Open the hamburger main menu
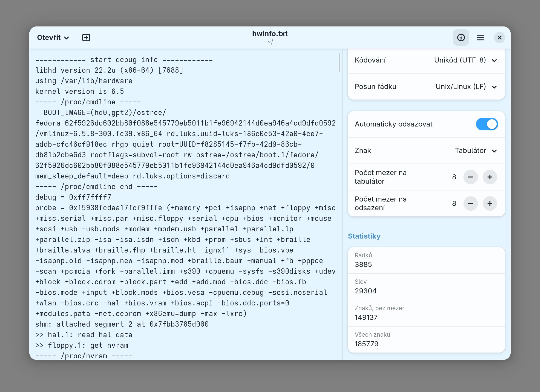The width and height of the screenshot is (540, 392). 480,38
